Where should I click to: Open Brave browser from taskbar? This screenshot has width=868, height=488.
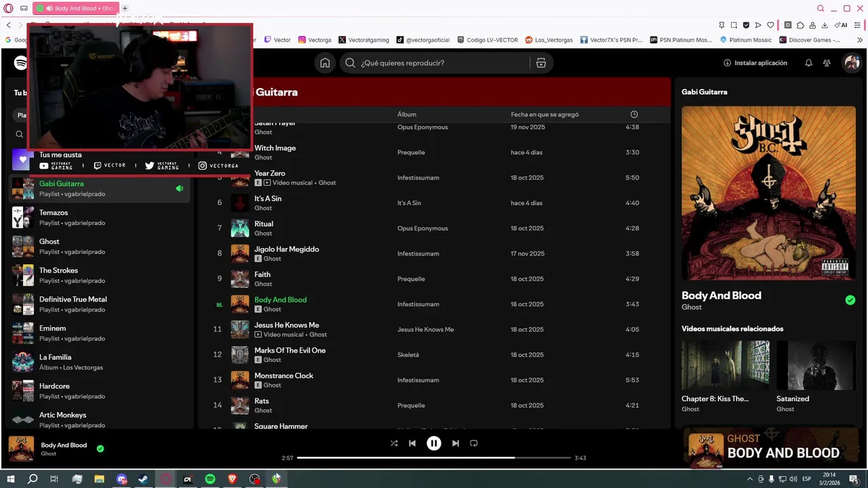[233, 479]
